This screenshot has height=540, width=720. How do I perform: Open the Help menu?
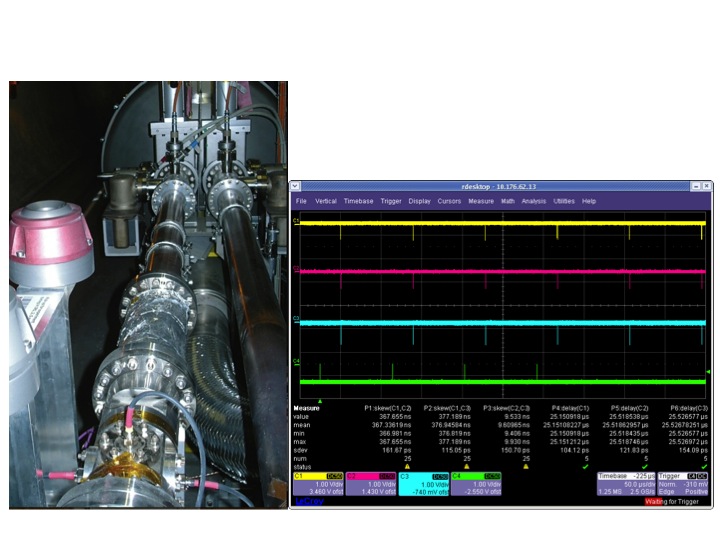[x=589, y=201]
